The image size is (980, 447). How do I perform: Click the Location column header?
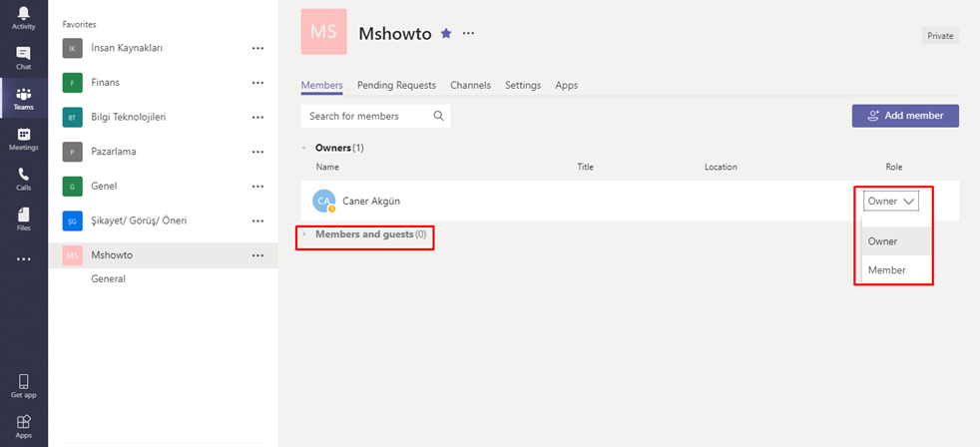[x=721, y=167]
